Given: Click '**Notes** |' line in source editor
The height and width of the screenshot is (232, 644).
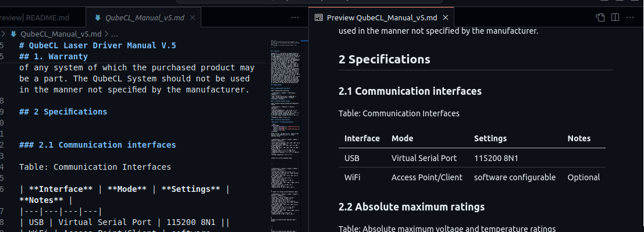Looking at the screenshot, I should [46, 201].
